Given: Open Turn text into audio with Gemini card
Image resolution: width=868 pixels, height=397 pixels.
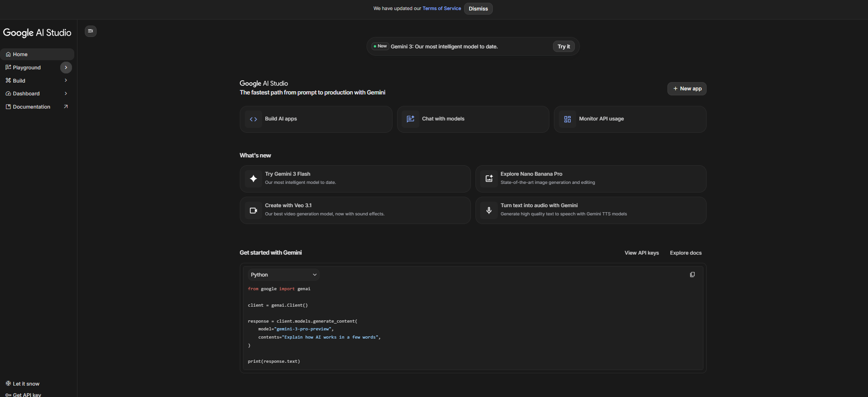Looking at the screenshot, I should [591, 210].
